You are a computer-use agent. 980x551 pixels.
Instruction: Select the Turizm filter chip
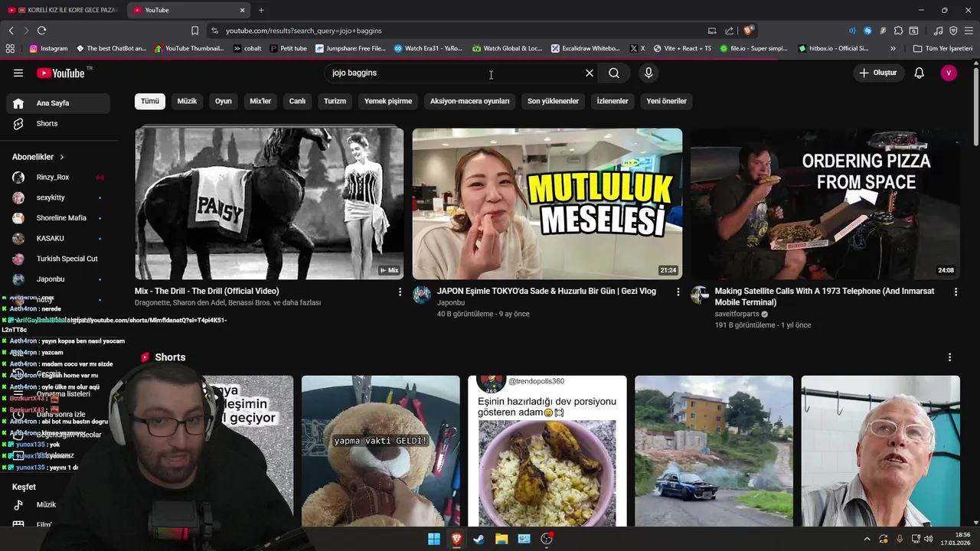click(335, 101)
